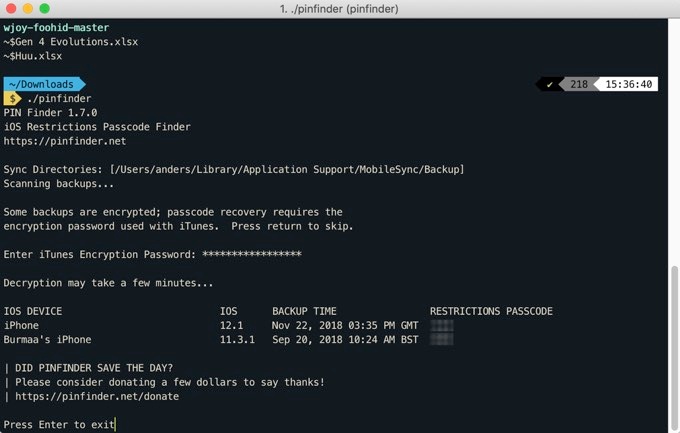Open the pinfinder.net/donate link

tap(96, 397)
